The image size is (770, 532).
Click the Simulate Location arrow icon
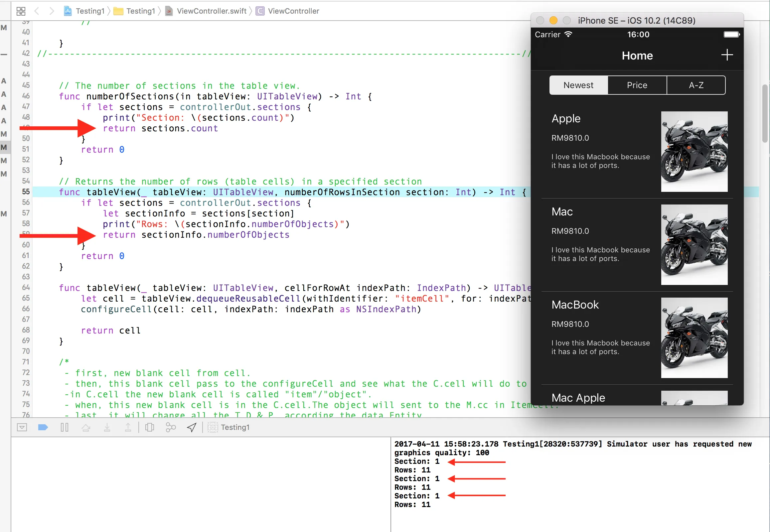click(x=192, y=427)
